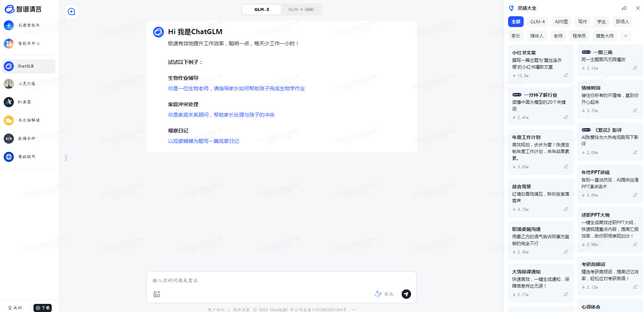Screen dimensions: 644x312
Task: Open 心灵灯塔 avatar in sidebar
Action: pos(9,83)
